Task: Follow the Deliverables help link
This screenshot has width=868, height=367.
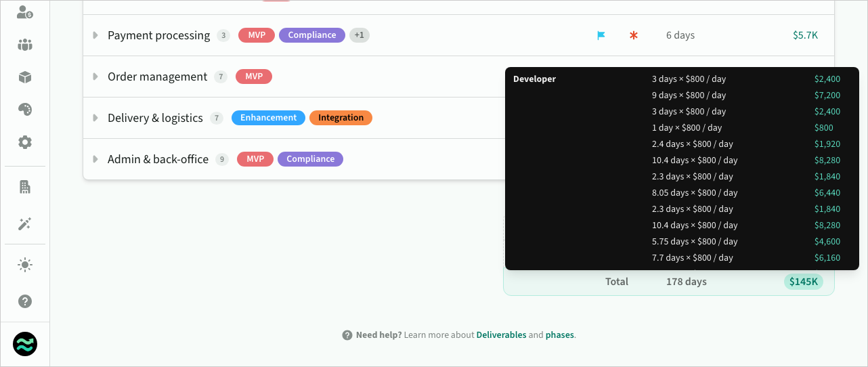Action: [501, 335]
